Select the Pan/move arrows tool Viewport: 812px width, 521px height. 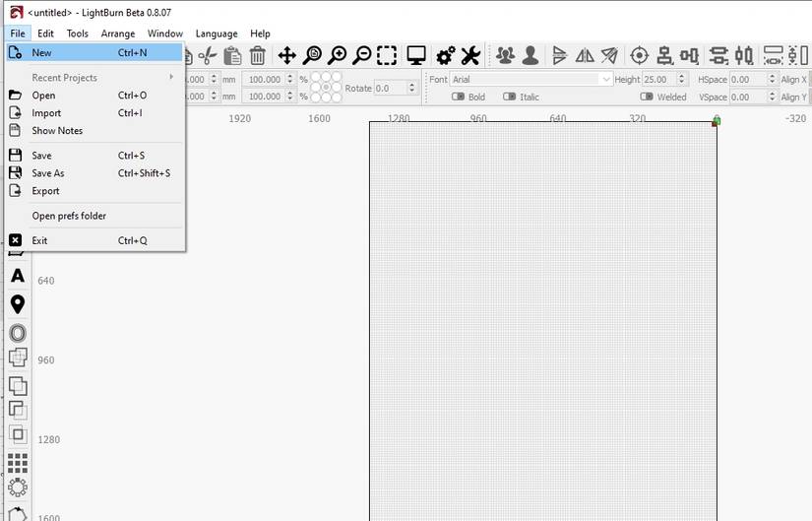(286, 55)
